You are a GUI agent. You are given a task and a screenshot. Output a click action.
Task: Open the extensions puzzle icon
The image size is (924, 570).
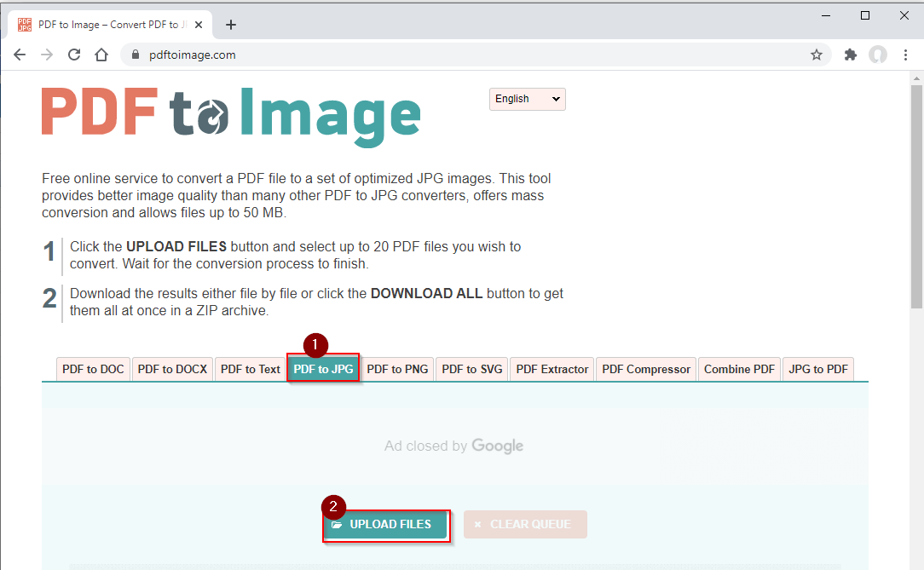point(851,55)
